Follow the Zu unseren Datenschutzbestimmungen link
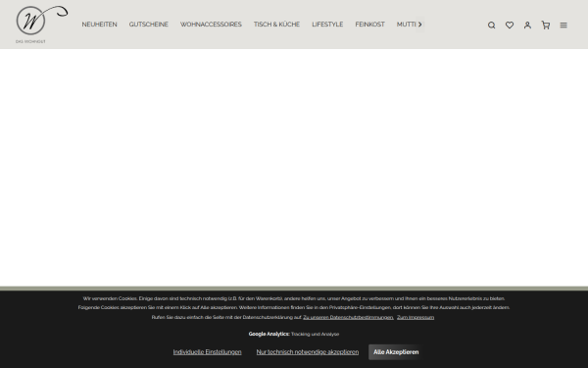 tap(348, 317)
